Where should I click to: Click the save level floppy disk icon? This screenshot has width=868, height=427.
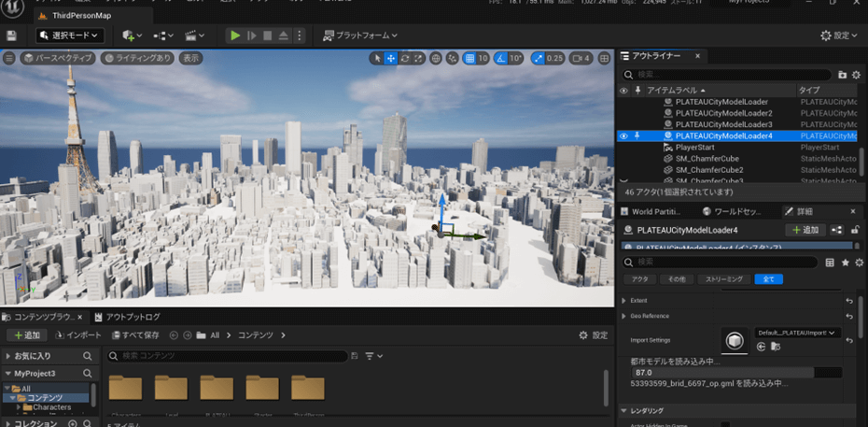(x=11, y=36)
